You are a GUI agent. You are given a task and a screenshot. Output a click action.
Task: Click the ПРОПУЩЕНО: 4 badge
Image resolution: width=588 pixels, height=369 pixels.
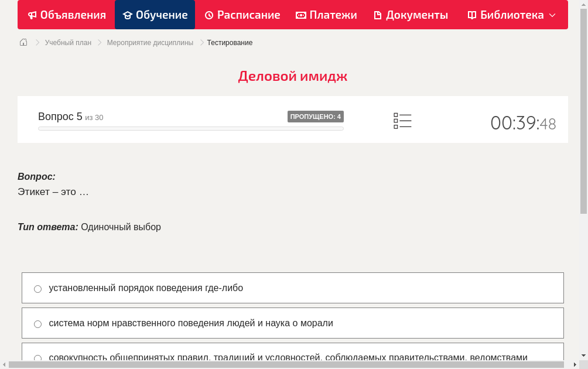pos(315,117)
